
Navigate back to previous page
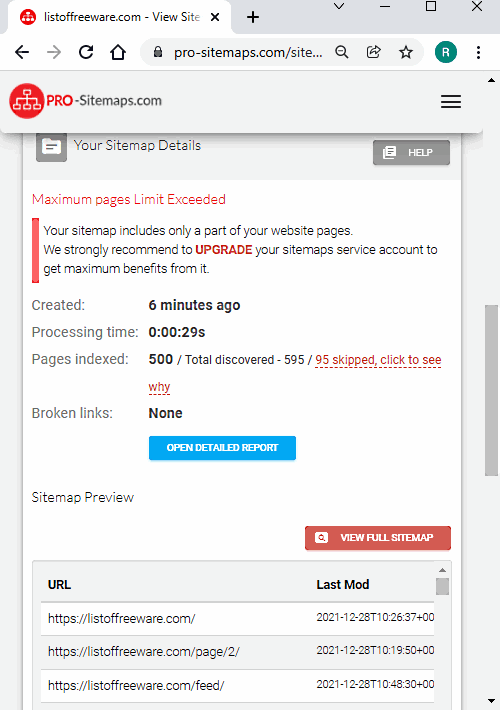point(22,53)
